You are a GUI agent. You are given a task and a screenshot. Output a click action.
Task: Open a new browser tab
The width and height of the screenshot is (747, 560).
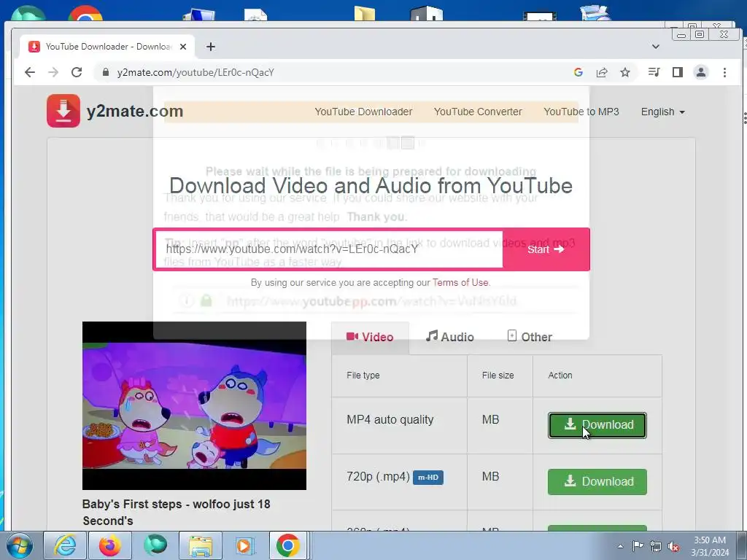tap(211, 47)
